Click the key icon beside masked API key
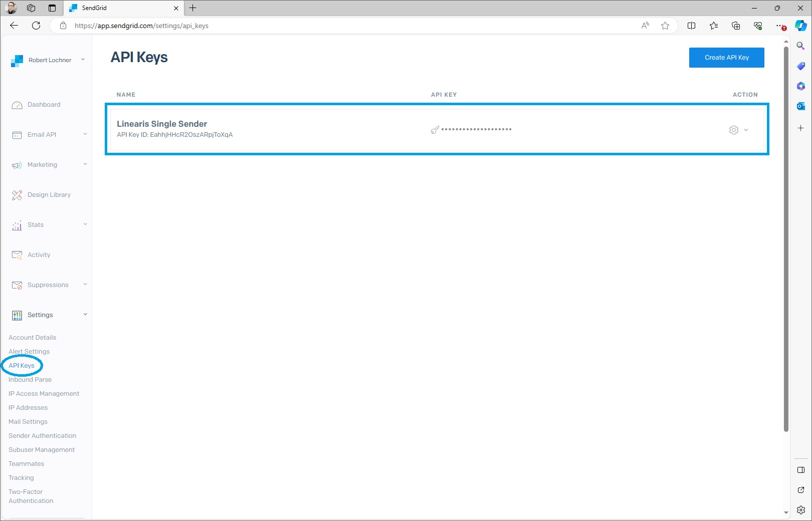812x521 pixels. pyautogui.click(x=435, y=130)
